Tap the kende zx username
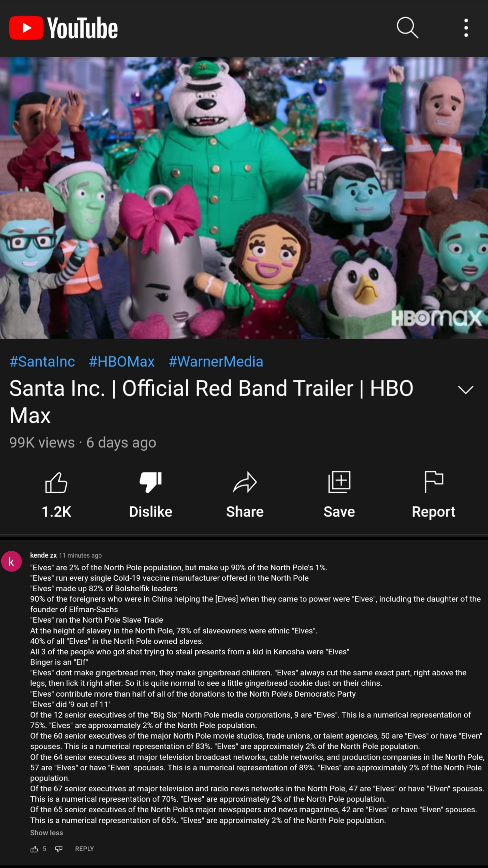Screen dimensions: 488x868 [x=43, y=555]
